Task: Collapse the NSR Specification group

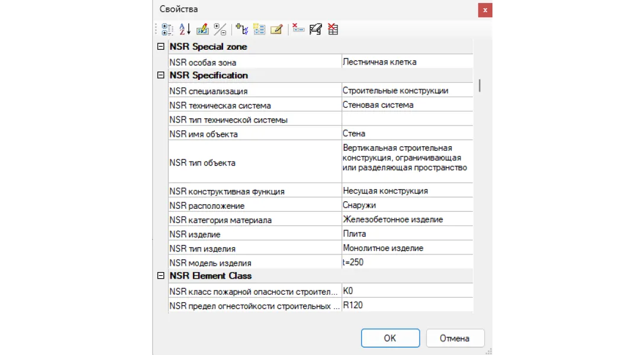Action: click(160, 75)
